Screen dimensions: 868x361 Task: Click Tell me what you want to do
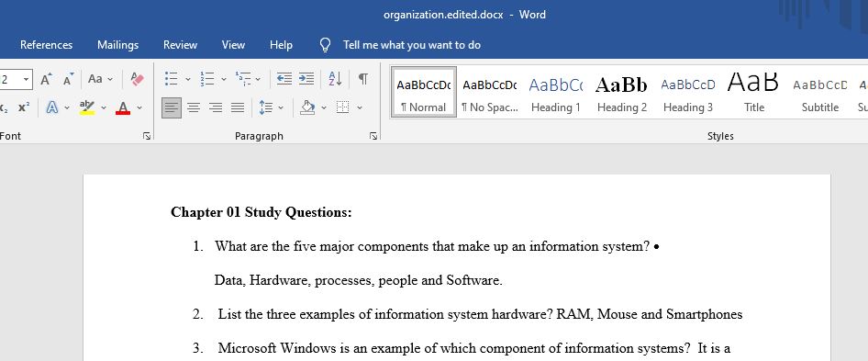[x=412, y=45]
